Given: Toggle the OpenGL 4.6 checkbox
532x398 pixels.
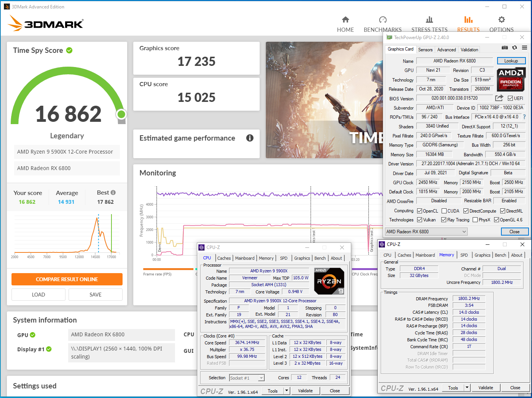Looking at the screenshot, I should (x=496, y=220).
